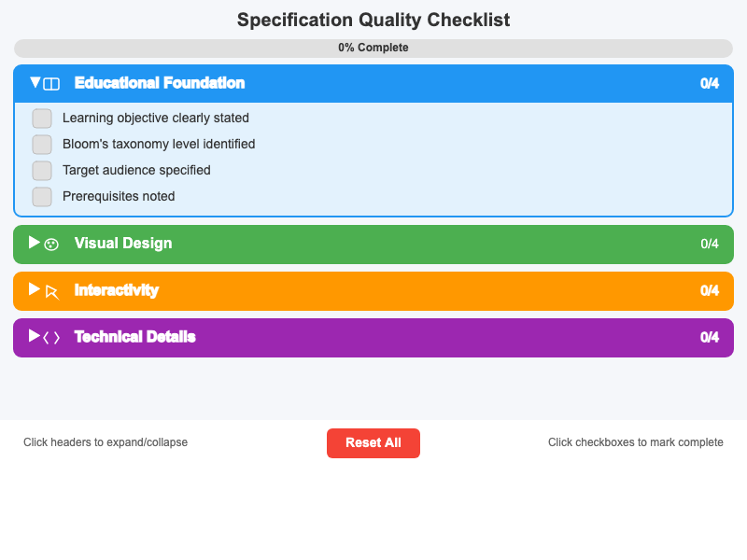Click the Reset All button
747x560 pixels.
click(373, 443)
